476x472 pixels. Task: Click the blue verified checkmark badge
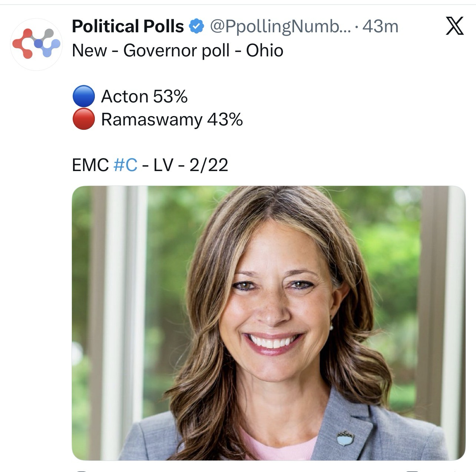click(196, 26)
